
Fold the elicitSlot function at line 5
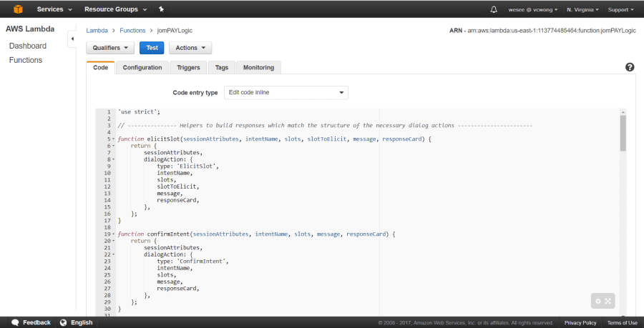114,139
